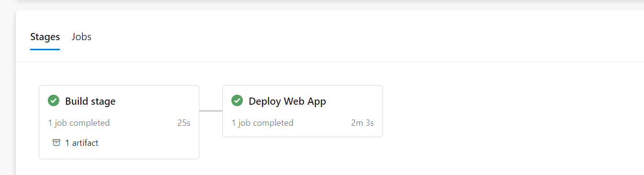
Task: Click the connector line between stages
Action: (x=211, y=111)
